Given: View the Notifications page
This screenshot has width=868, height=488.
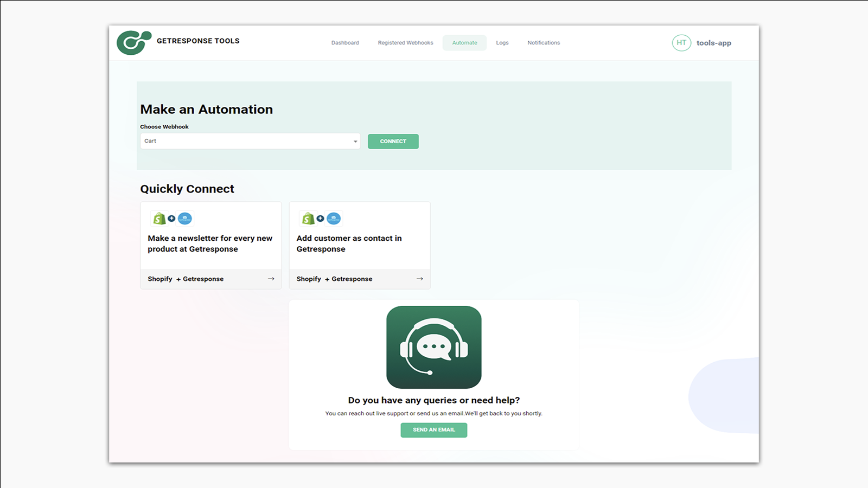Looking at the screenshot, I should point(543,43).
